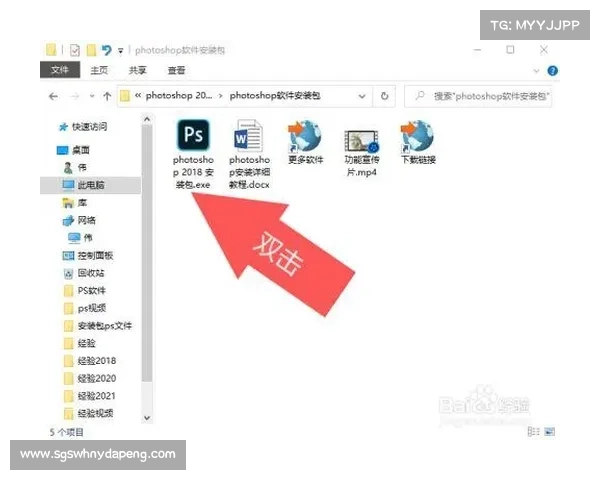Select the 功能宣传片.mp4 video file

[x=362, y=153]
